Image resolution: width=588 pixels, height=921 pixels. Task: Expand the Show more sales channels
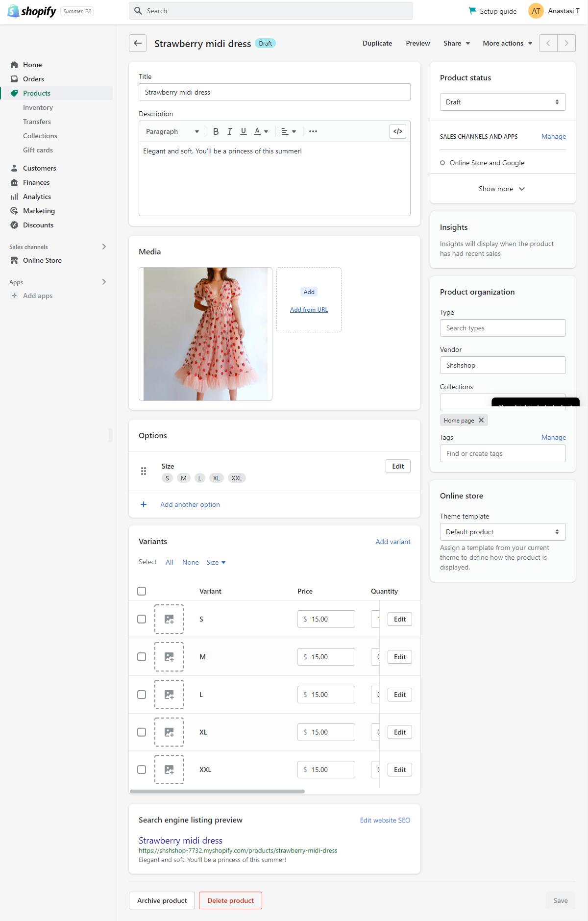coord(502,189)
